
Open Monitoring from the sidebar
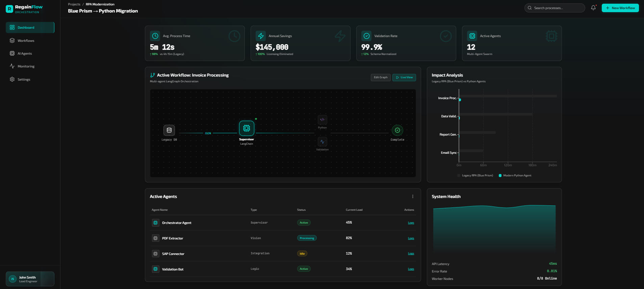pyautogui.click(x=26, y=66)
